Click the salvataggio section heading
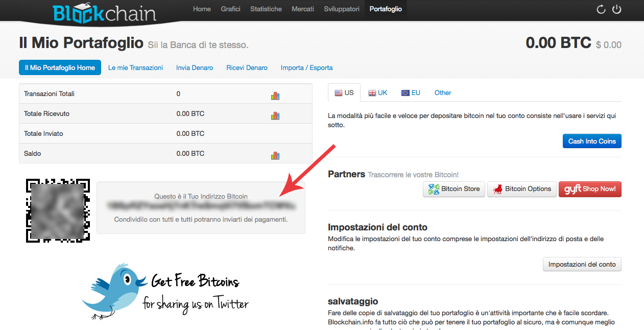The width and height of the screenshot is (644, 330). point(353,301)
